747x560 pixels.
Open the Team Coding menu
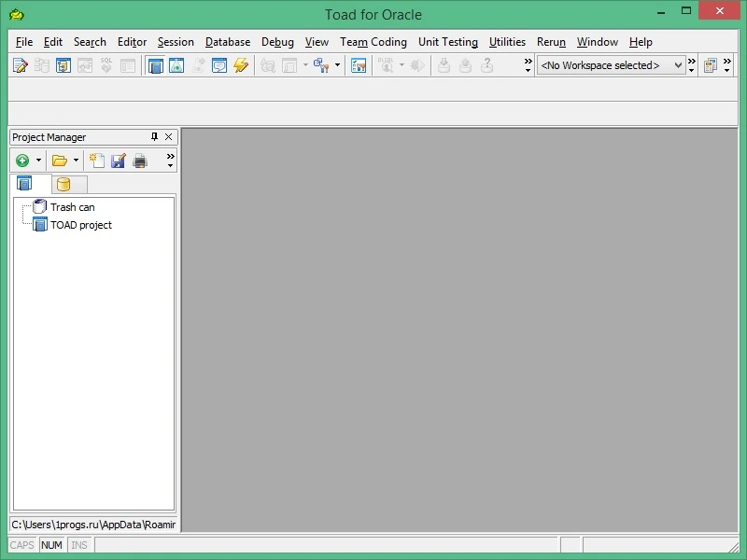pyautogui.click(x=373, y=42)
